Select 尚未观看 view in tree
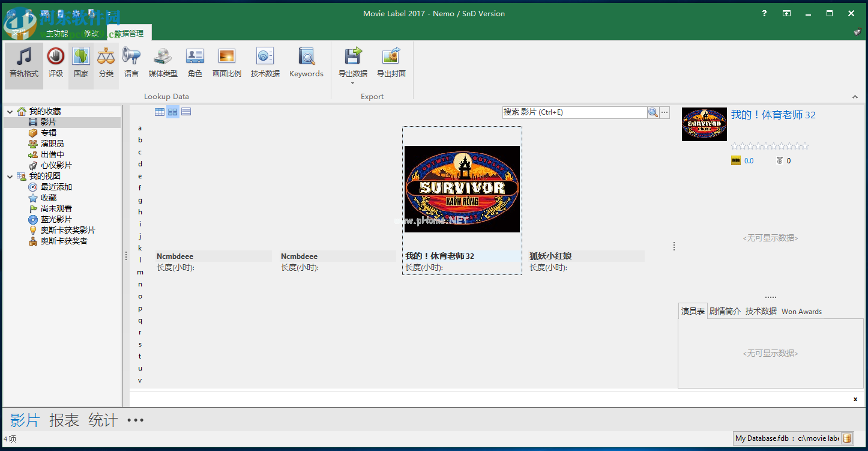 (56, 208)
